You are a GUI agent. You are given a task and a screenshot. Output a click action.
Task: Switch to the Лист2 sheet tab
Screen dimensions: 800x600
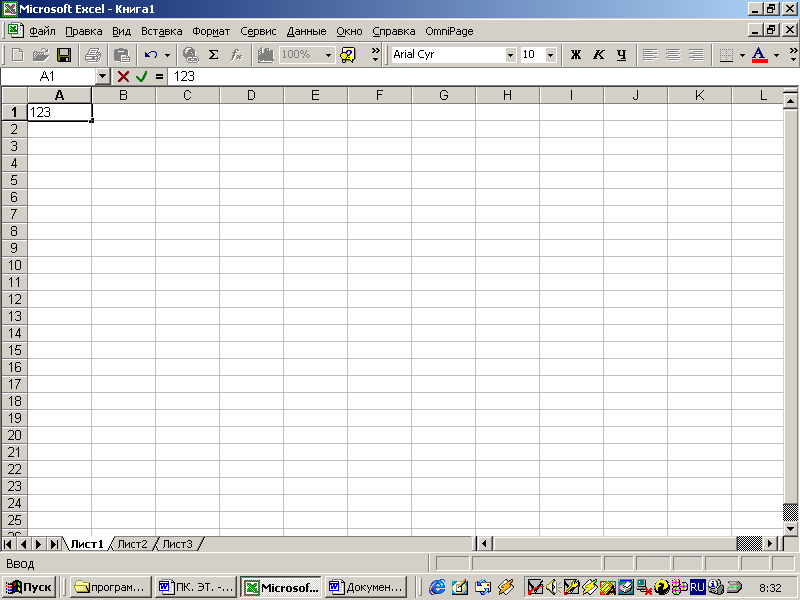pos(132,544)
